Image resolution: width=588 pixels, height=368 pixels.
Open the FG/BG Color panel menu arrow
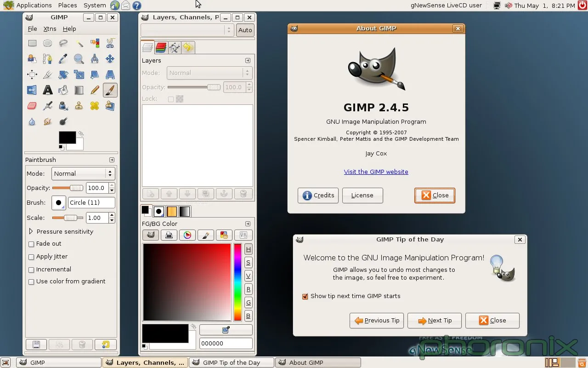click(248, 224)
